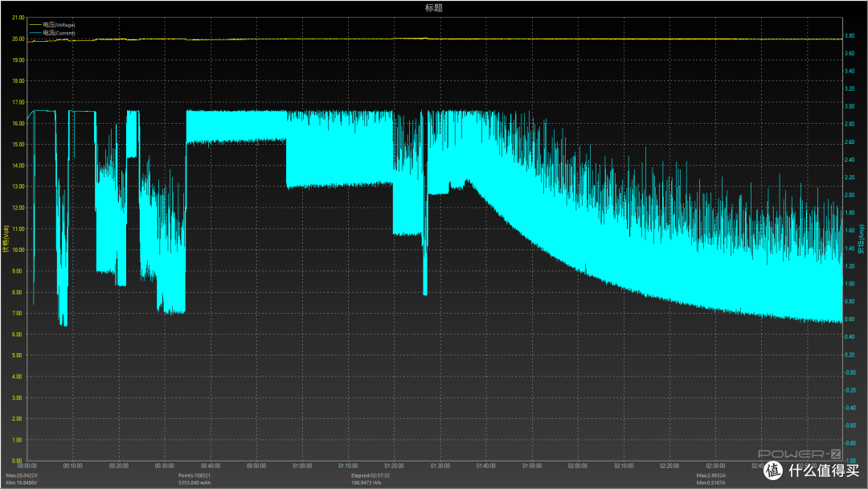Click the 01:00:00 time axis label

click(302, 466)
